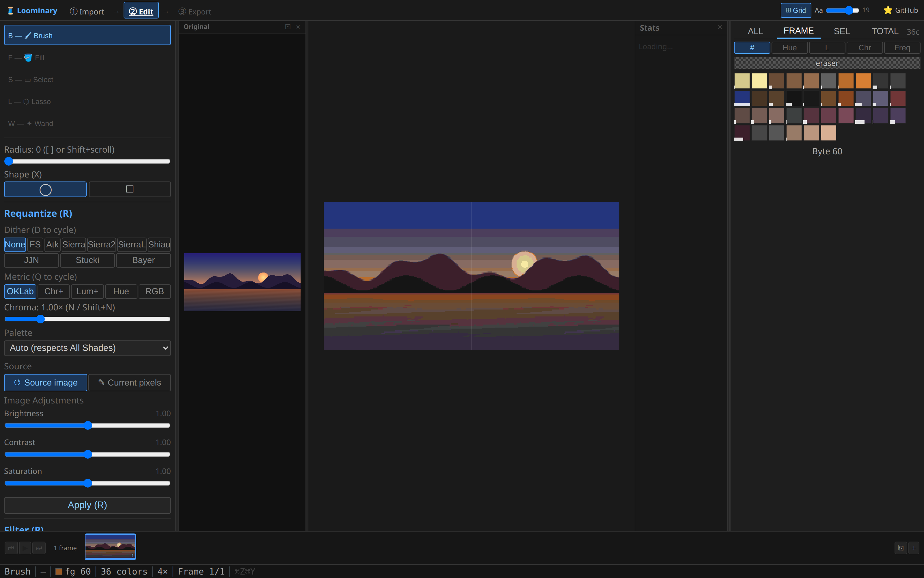Click the Apply (R) button
The image size is (924, 578).
click(x=87, y=505)
